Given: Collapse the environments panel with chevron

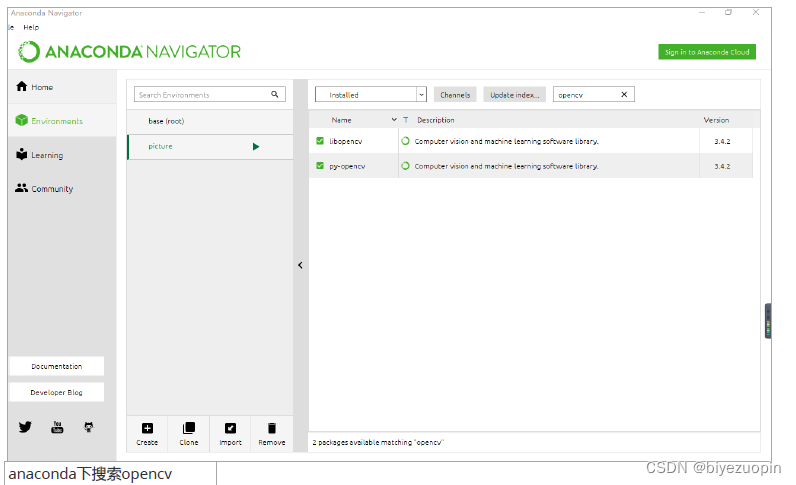Looking at the screenshot, I should (x=300, y=265).
